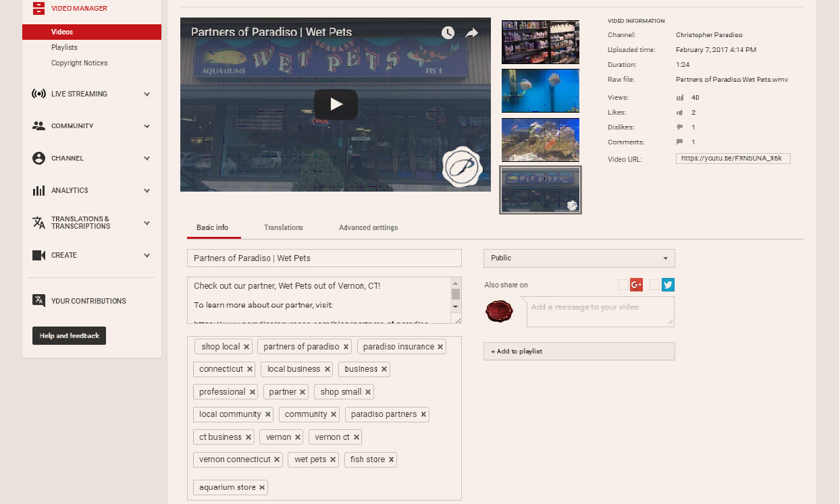Viewport: 840px width, 504px height.
Task: Select Videos in the sidebar
Action: pyautogui.click(x=92, y=32)
